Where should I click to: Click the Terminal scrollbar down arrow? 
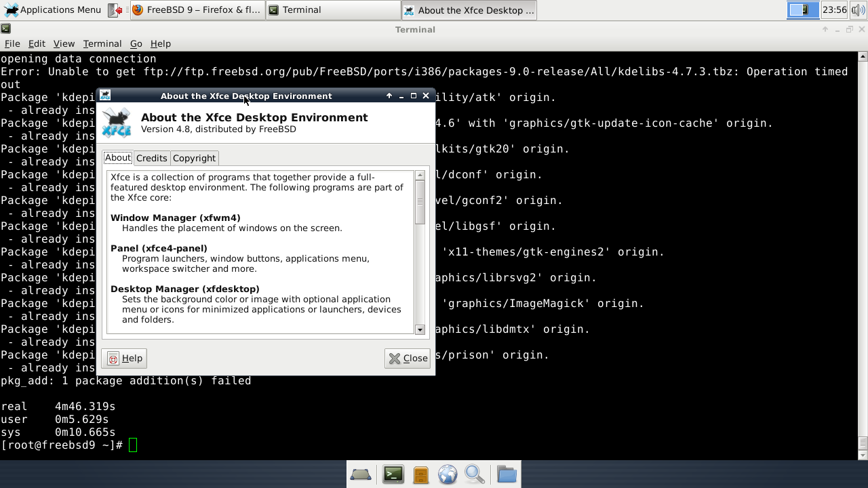pyautogui.click(x=863, y=455)
